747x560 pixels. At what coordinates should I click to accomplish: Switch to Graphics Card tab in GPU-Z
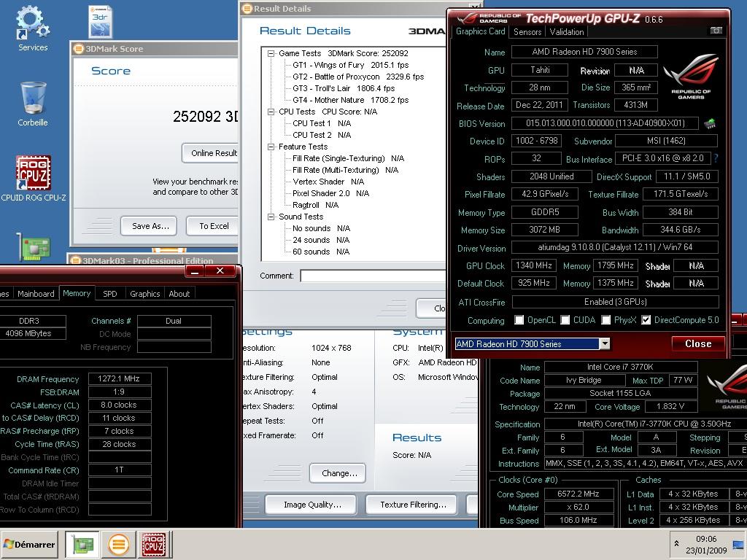480,31
